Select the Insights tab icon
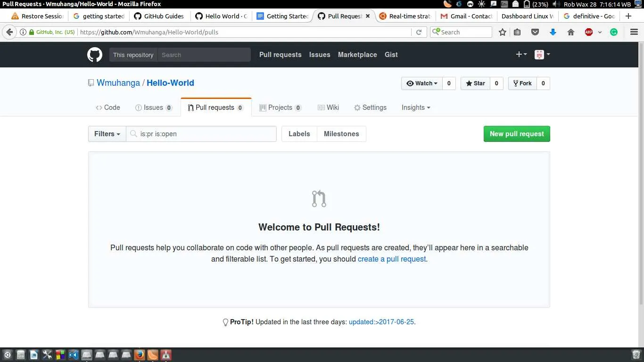 pos(413,107)
